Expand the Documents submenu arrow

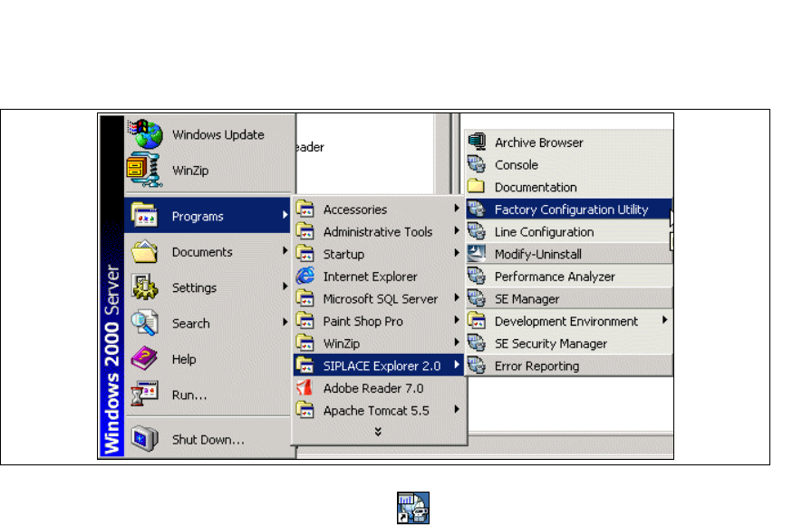tap(285, 250)
